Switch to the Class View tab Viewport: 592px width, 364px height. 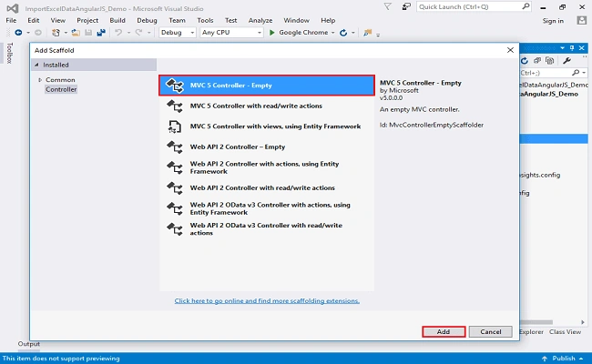565,332
